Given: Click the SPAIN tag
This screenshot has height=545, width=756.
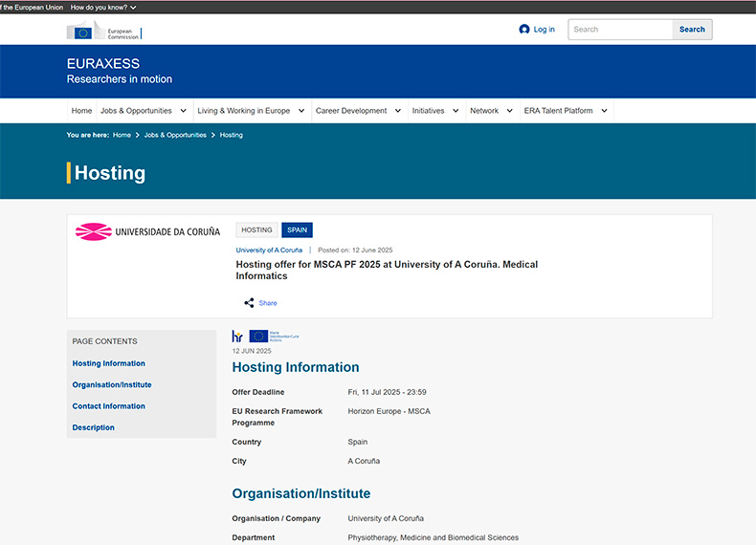Looking at the screenshot, I should point(297,229).
